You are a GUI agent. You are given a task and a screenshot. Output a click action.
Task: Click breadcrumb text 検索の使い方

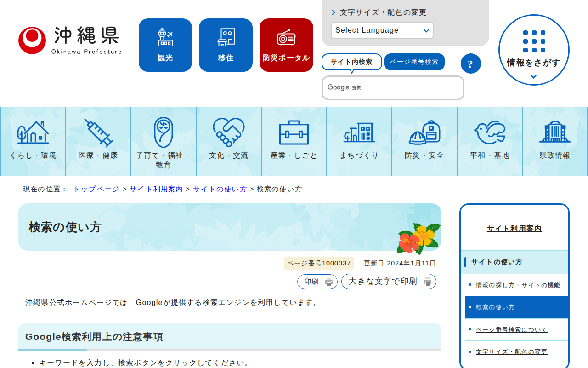point(279,189)
